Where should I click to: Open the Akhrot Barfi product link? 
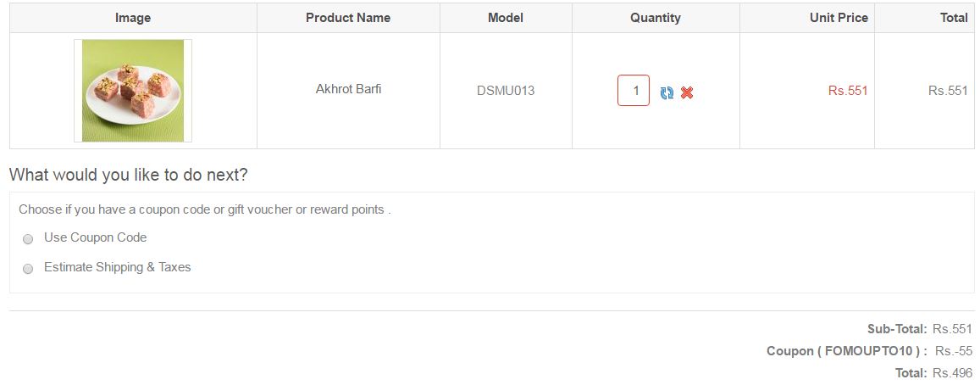coord(348,89)
